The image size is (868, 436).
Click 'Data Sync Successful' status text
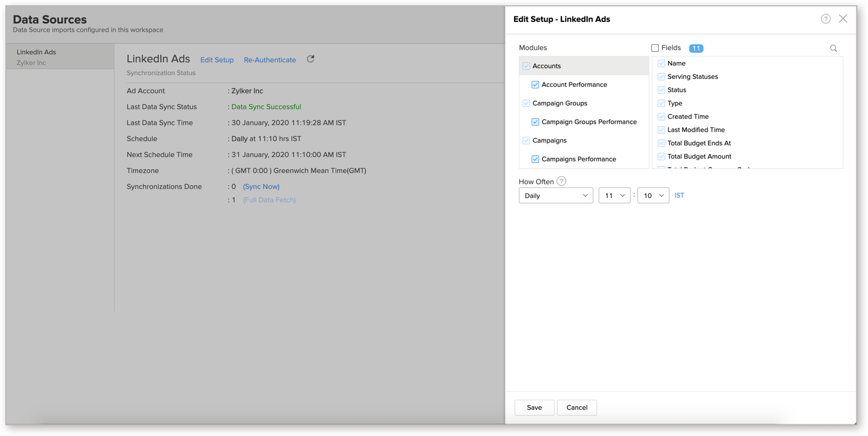pyautogui.click(x=266, y=107)
